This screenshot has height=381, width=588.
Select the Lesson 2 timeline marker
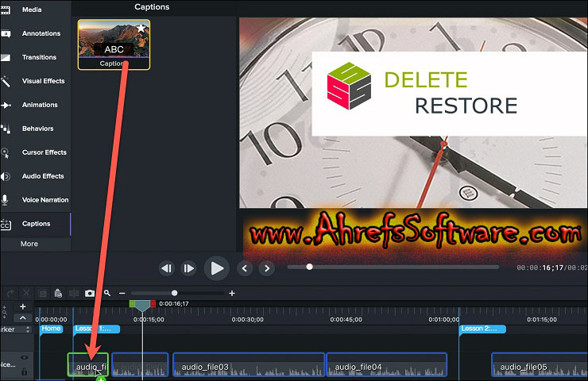pyautogui.click(x=482, y=329)
